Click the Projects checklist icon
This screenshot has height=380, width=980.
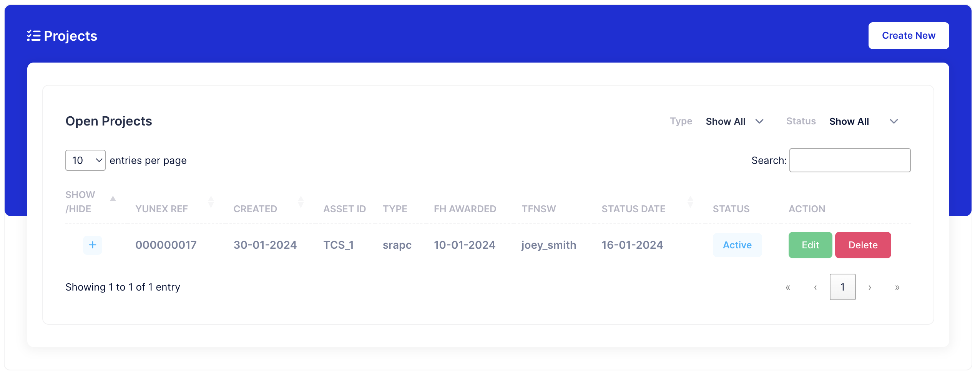[33, 36]
